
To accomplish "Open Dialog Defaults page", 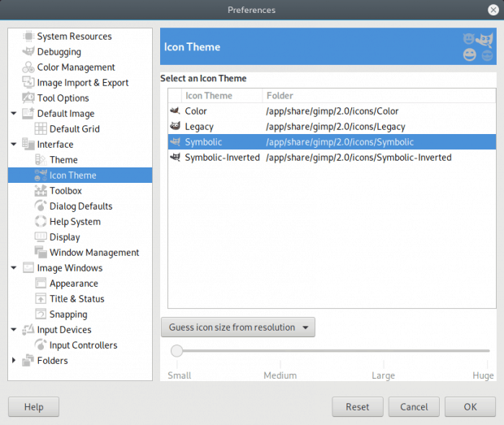I will click(81, 206).
